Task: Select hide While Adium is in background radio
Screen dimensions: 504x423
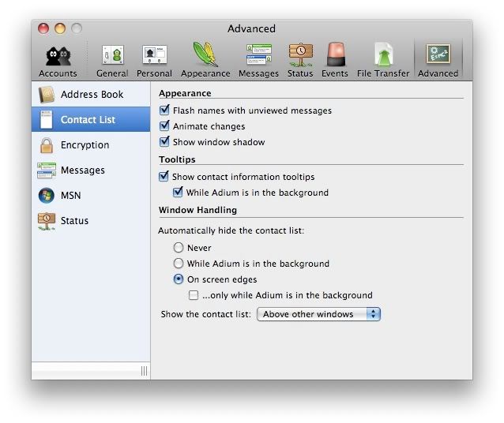Action: [x=179, y=264]
